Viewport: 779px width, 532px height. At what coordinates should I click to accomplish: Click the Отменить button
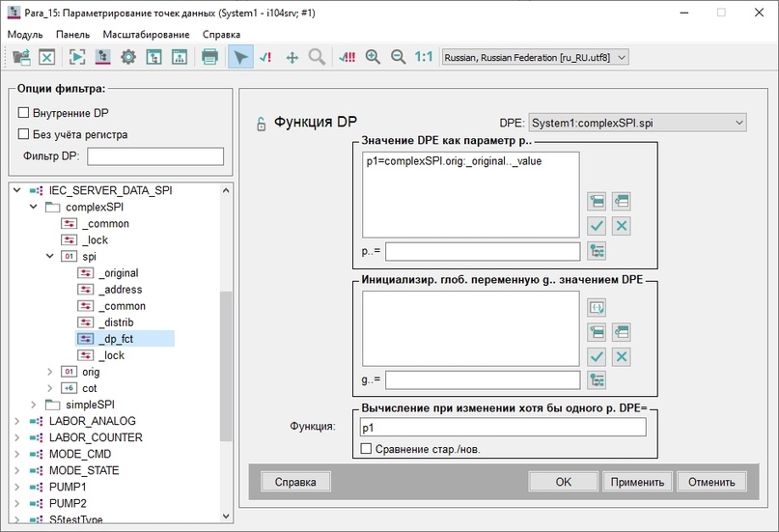click(711, 482)
